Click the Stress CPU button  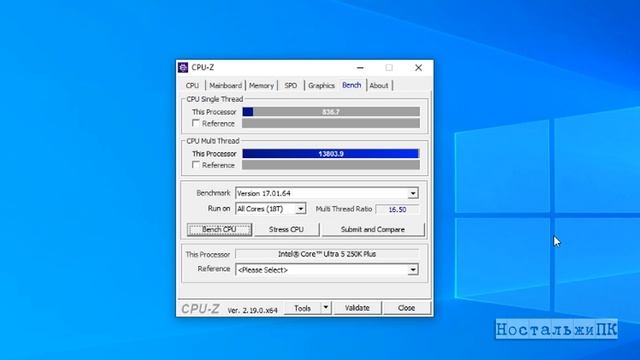287,229
